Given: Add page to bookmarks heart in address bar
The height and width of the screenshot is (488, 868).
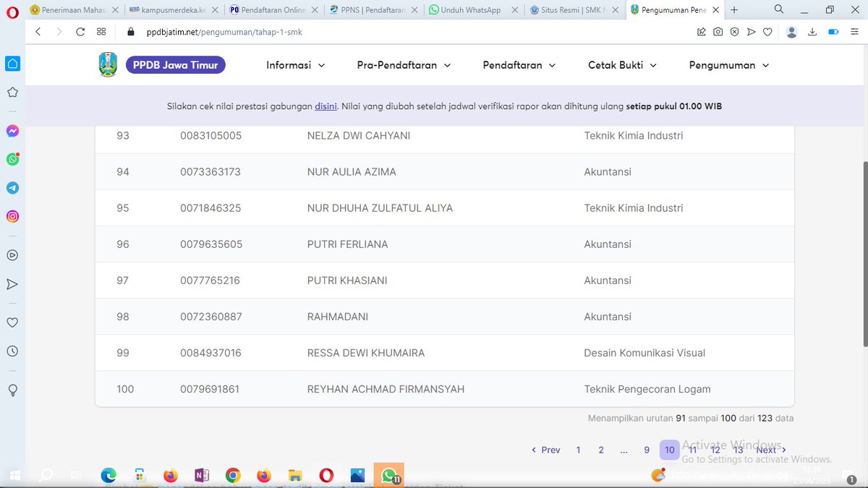Looking at the screenshot, I should (767, 32).
